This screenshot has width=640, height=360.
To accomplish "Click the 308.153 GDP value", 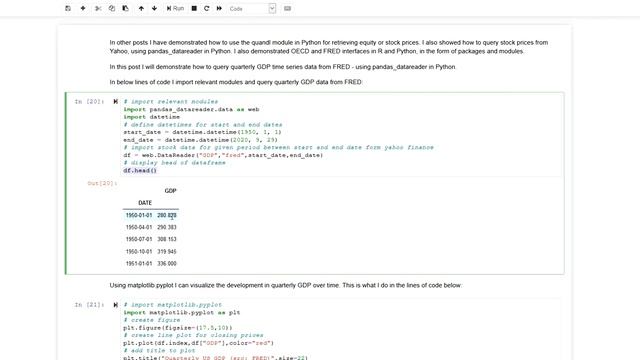I will 167,239.
